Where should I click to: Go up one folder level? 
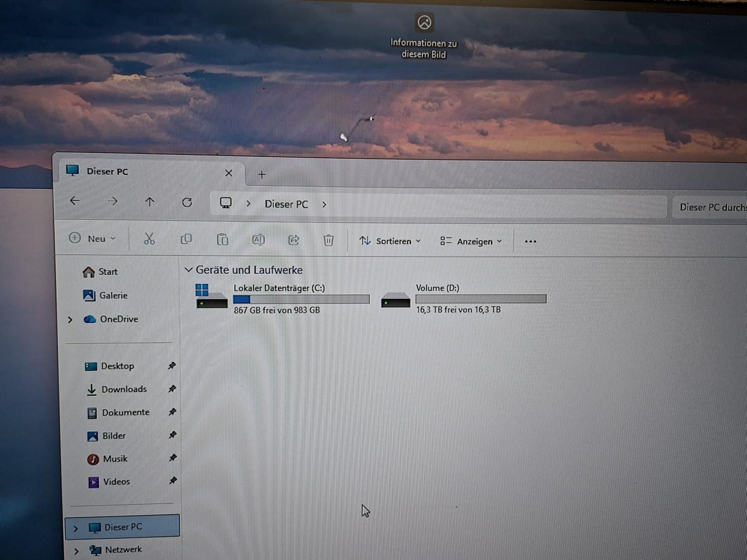tap(150, 202)
